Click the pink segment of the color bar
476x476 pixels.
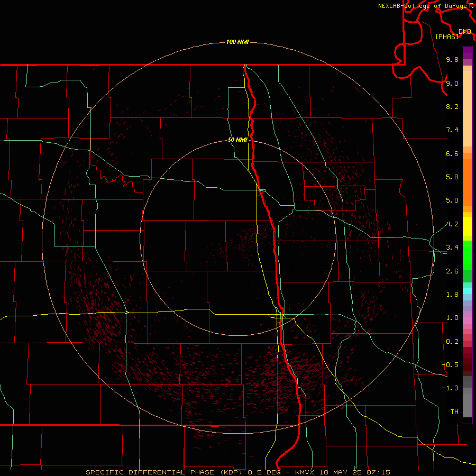point(467,321)
